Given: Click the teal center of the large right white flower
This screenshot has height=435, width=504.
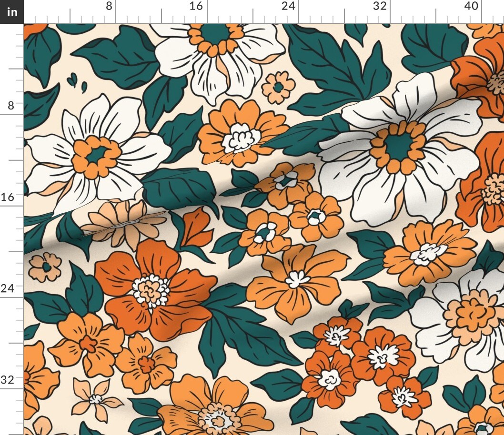Looking at the screenshot, I should (398, 147).
